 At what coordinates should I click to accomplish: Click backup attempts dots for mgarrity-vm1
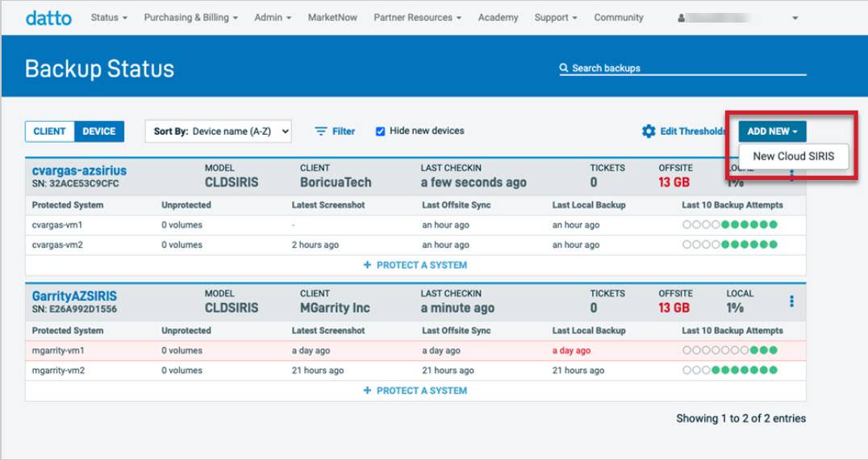729,351
